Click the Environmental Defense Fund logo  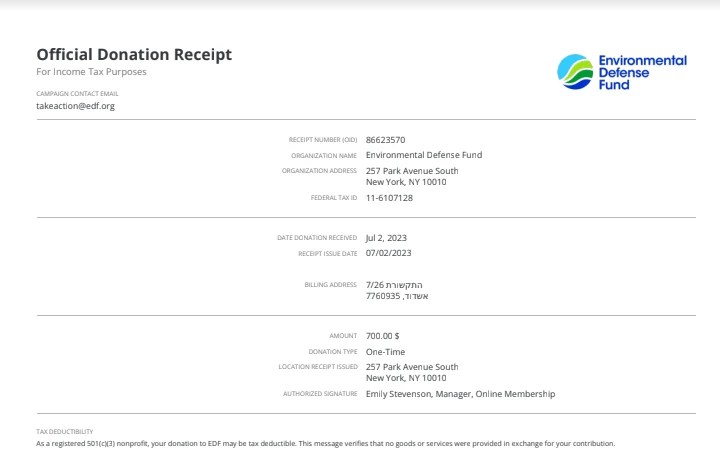point(622,72)
